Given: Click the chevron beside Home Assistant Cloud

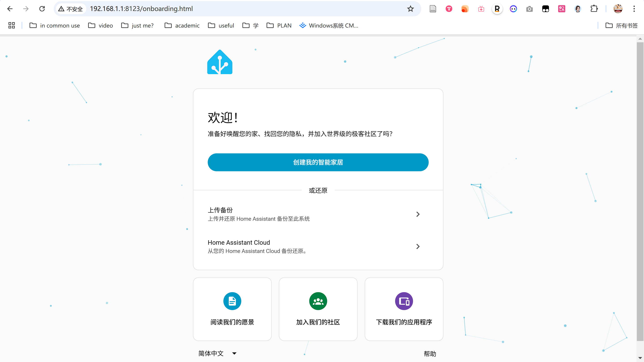Looking at the screenshot, I should coord(418,246).
